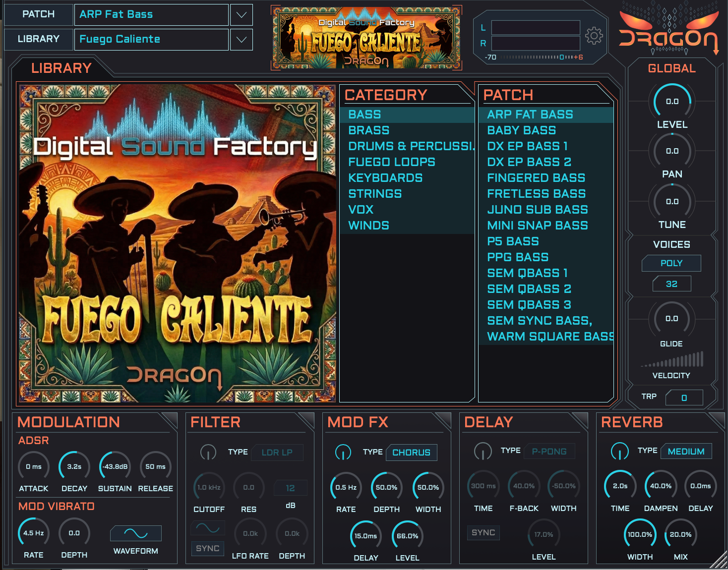Screen dimensions: 728x570
Task: Click the Global LEVEL knob
Action: tap(672, 101)
